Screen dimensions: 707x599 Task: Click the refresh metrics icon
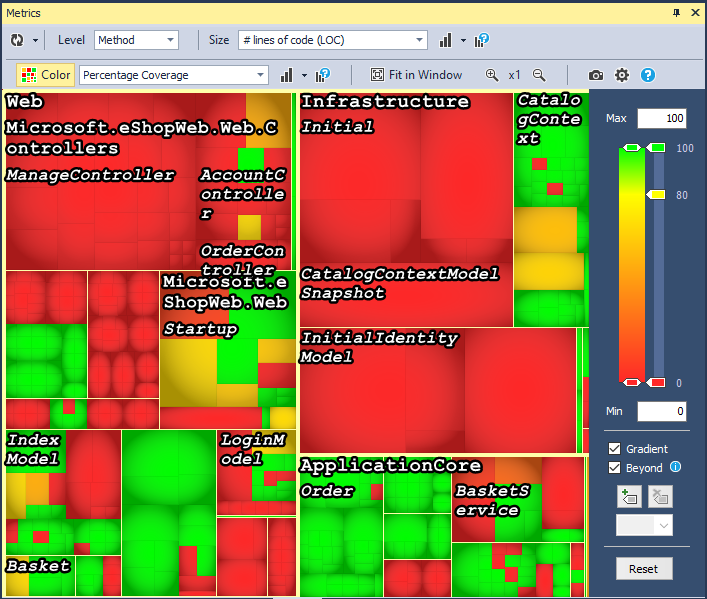17,40
